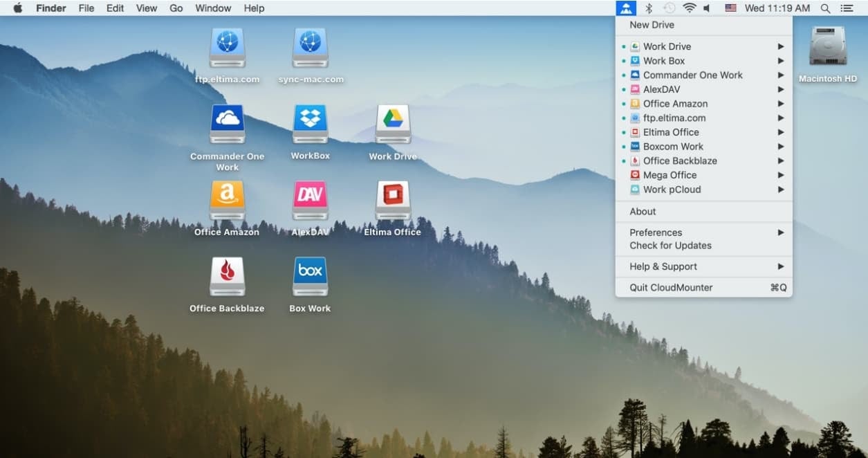The height and width of the screenshot is (458, 868).
Task: Open the Apple menu
Action: pos(18,8)
